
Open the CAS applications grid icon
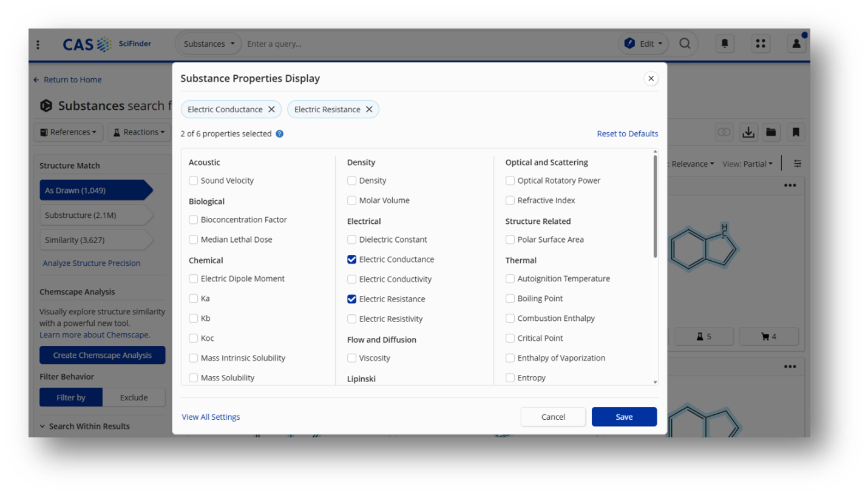[x=761, y=44]
